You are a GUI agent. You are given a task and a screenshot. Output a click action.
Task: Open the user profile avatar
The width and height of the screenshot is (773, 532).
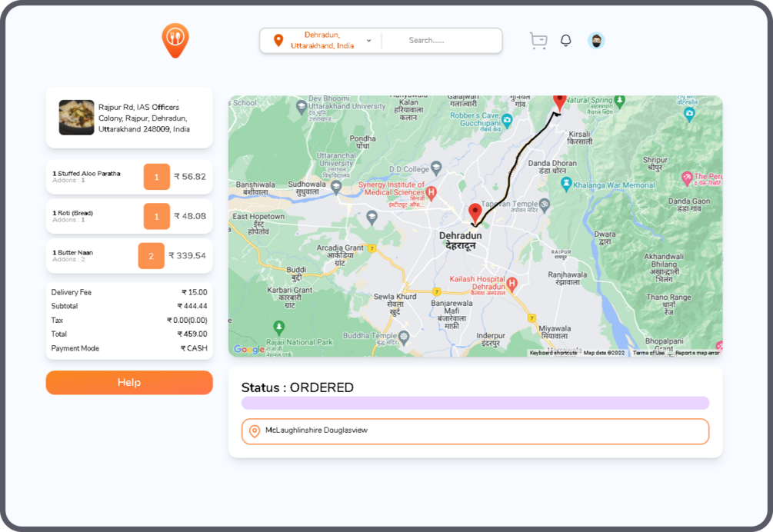tap(596, 41)
